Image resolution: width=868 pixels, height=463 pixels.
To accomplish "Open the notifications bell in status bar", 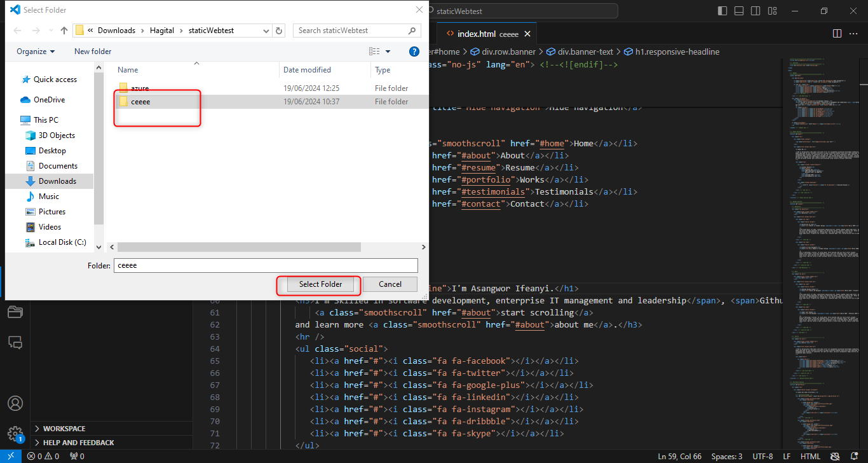I will pyautogui.click(x=853, y=456).
